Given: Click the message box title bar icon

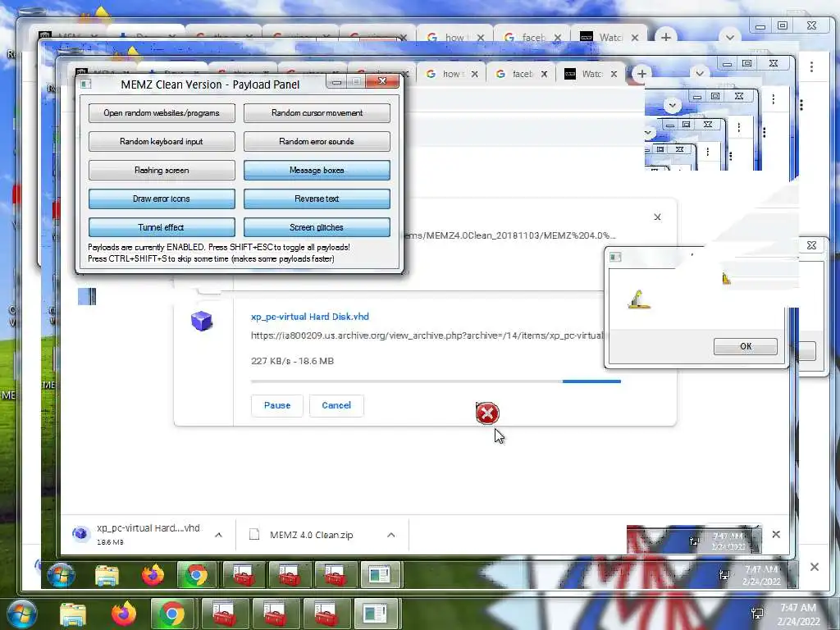Looking at the screenshot, I should point(615,257).
